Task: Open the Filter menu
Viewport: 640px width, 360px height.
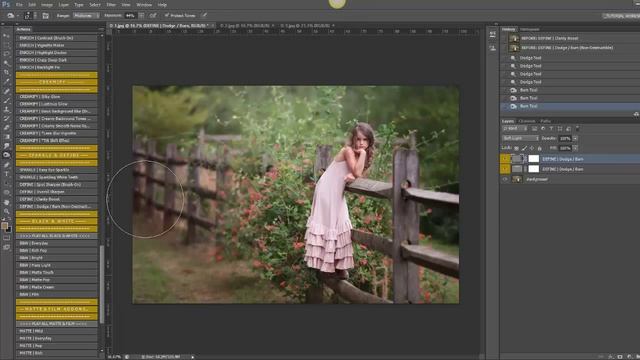Action: 111,5
